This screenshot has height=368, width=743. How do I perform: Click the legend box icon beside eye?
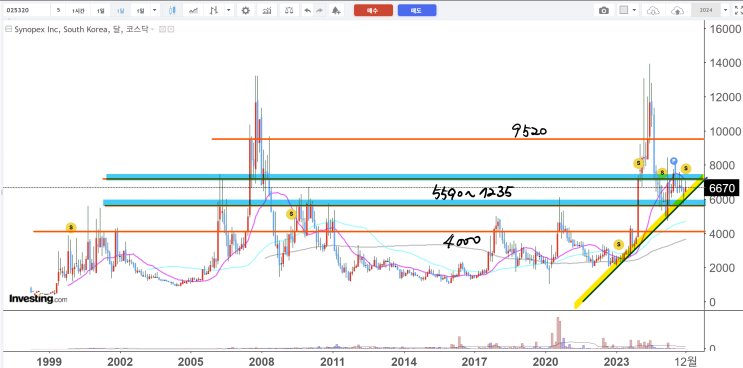(x=171, y=29)
